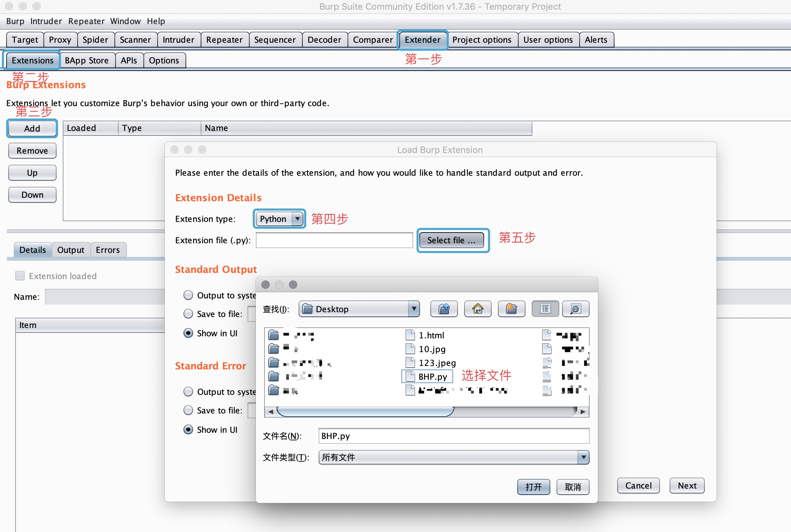The width and height of the screenshot is (791, 532).
Task: Switch to the Project options tab
Action: point(482,40)
